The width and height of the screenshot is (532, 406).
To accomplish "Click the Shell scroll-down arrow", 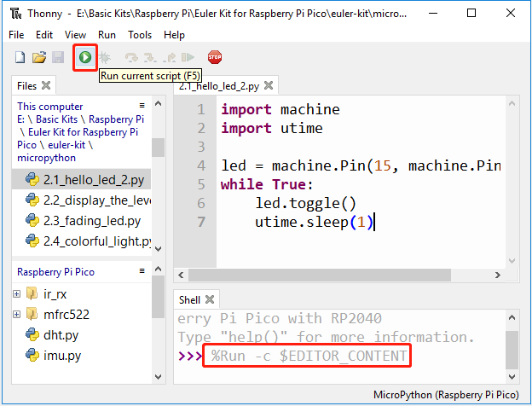I will point(512,376).
